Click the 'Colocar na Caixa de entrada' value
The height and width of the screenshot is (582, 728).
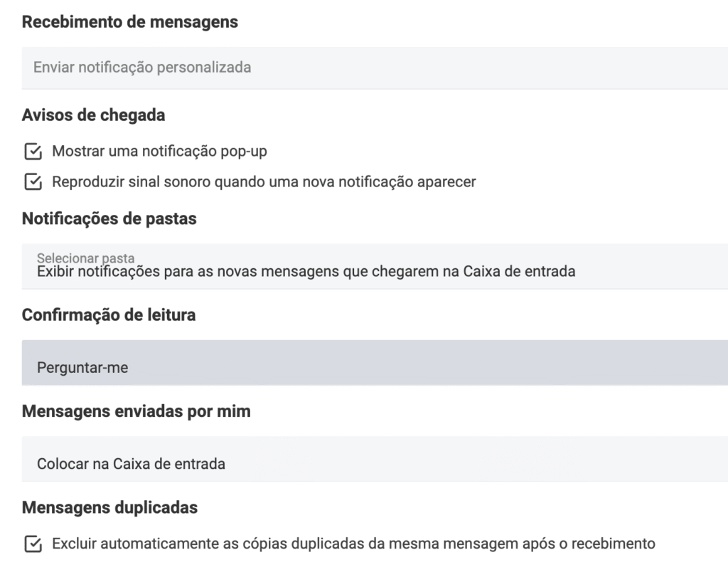(x=131, y=465)
